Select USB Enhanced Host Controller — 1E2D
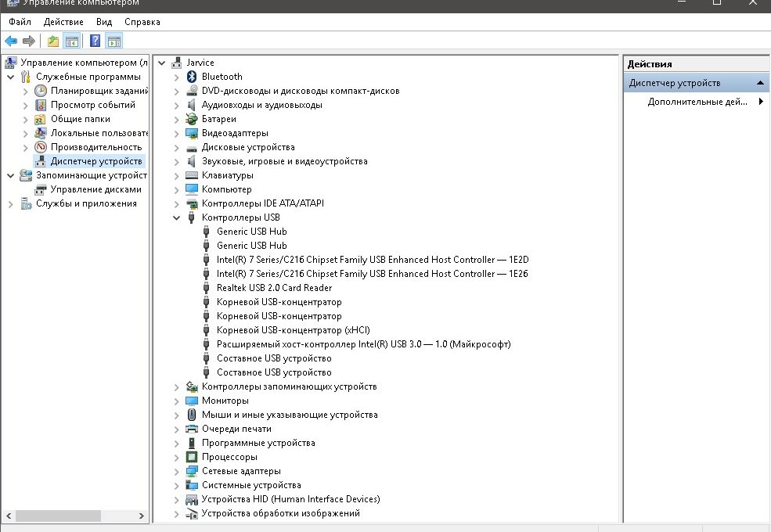 coord(373,260)
